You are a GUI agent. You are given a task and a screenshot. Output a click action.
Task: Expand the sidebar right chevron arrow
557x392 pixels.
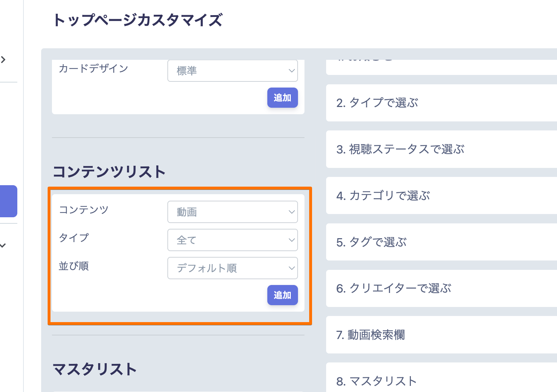(x=4, y=59)
